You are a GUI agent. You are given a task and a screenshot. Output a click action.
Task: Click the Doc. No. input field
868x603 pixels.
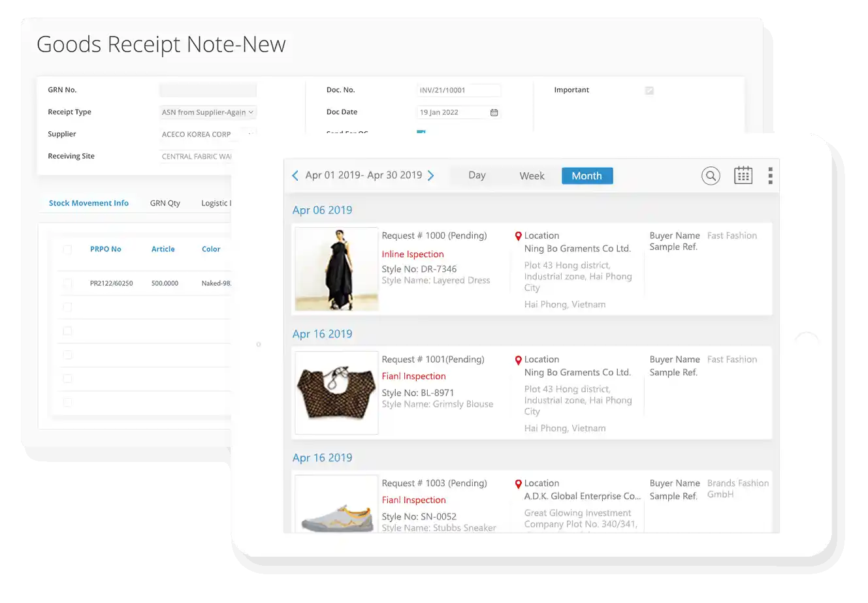458,91
